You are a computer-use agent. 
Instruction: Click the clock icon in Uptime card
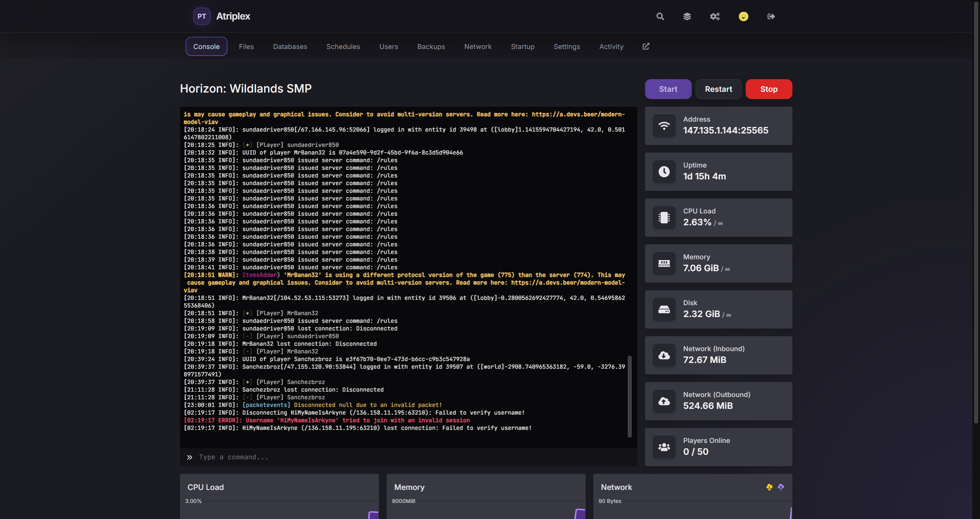coord(664,172)
